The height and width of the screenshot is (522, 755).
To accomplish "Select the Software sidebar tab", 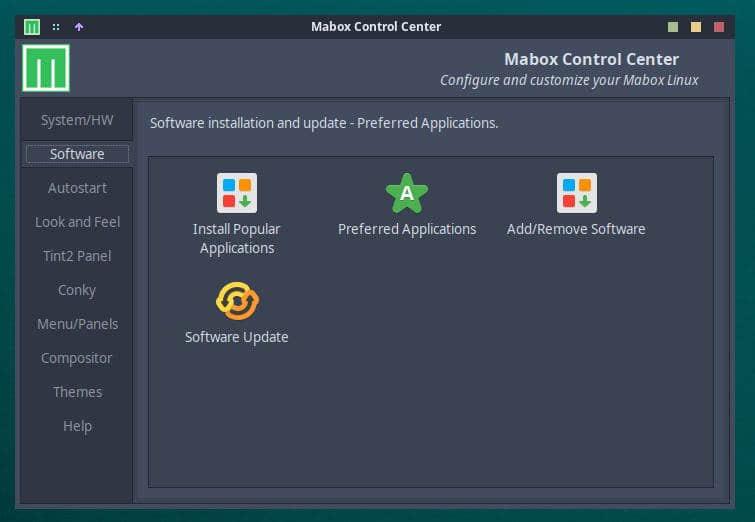I will 77,154.
